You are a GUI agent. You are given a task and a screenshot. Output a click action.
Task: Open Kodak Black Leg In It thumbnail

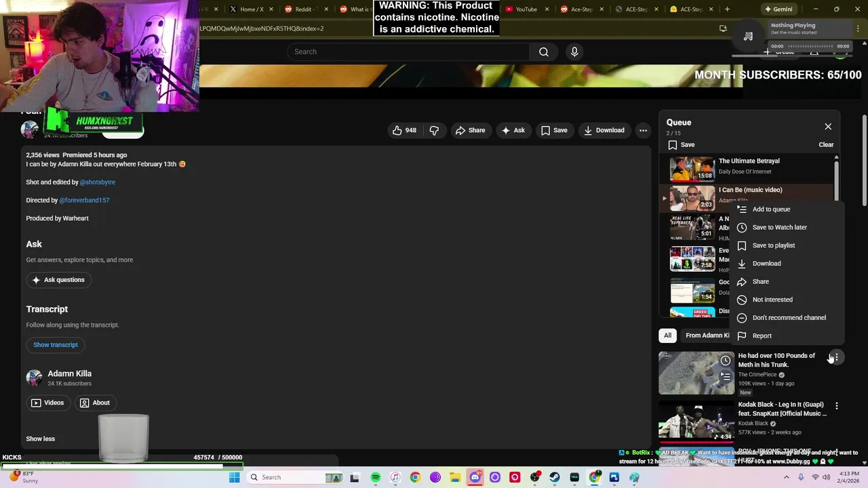696,422
